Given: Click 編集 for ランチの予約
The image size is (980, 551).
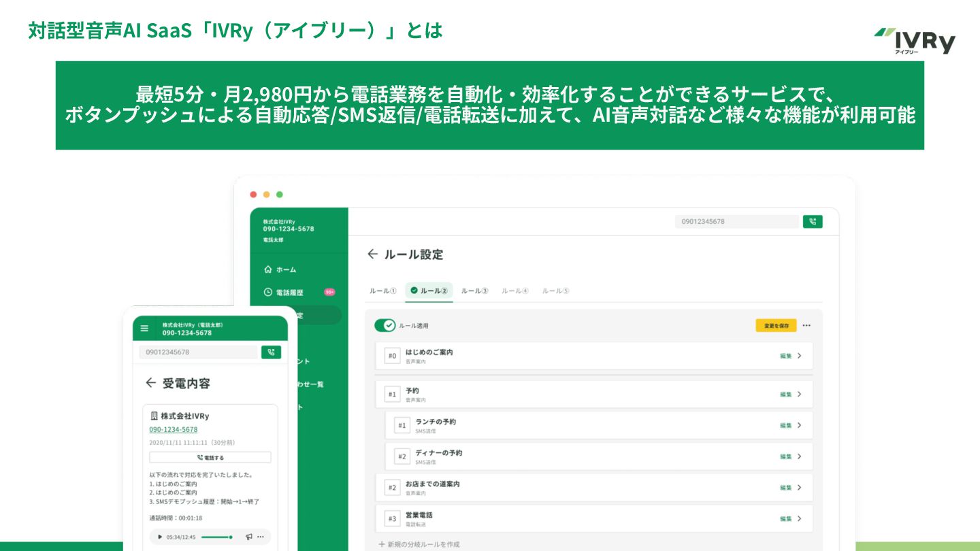Looking at the screenshot, I should 786,426.
